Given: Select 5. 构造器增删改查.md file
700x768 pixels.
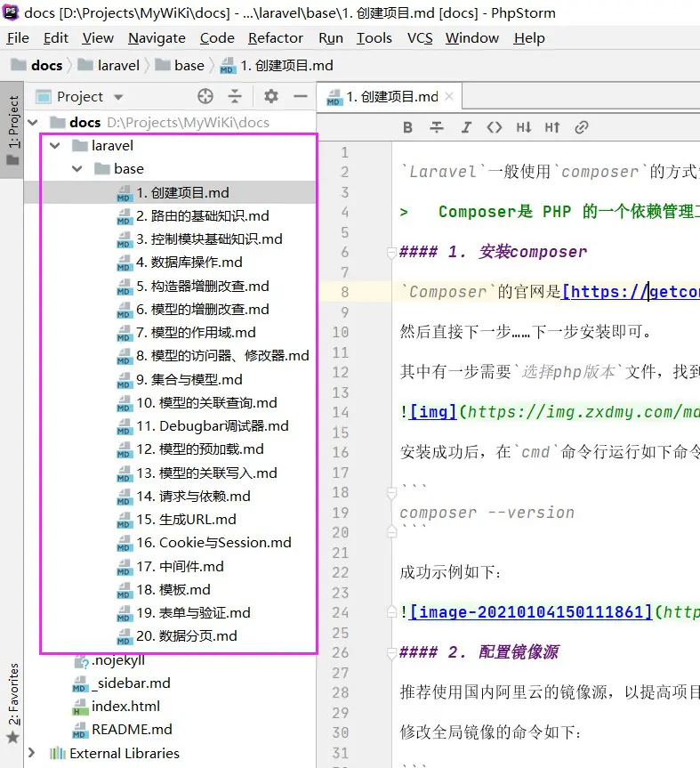Looking at the screenshot, I should (193, 286).
